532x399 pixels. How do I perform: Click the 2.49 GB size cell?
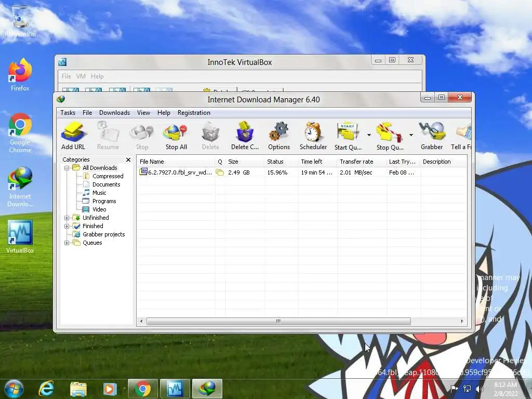click(x=239, y=172)
